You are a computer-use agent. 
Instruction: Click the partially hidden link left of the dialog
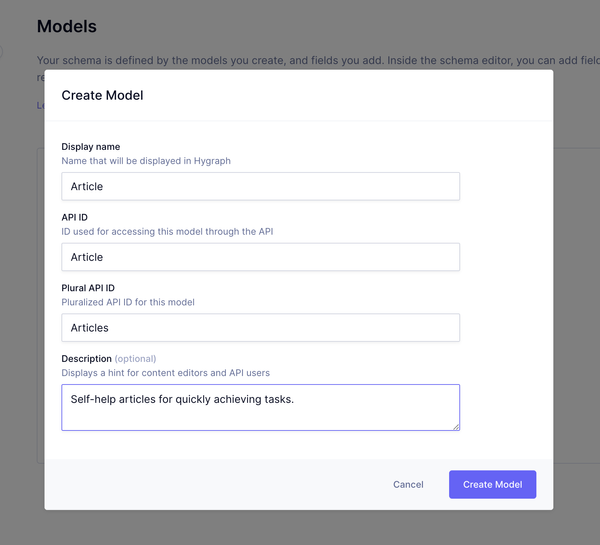point(41,105)
